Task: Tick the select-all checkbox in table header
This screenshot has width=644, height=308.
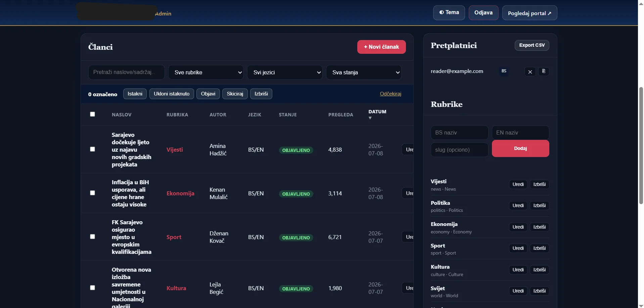Action: point(93,114)
